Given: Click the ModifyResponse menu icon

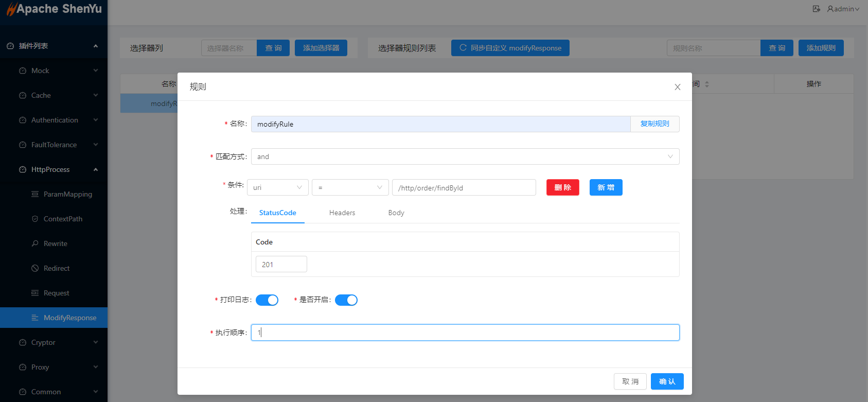Looking at the screenshot, I should tap(35, 318).
